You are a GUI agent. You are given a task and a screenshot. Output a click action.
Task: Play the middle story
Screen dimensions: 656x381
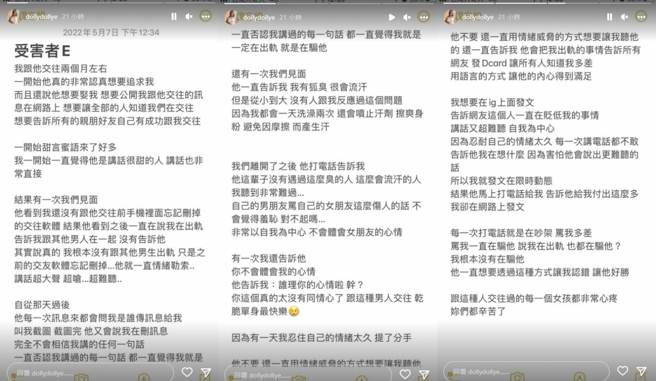pyautogui.click(x=392, y=17)
